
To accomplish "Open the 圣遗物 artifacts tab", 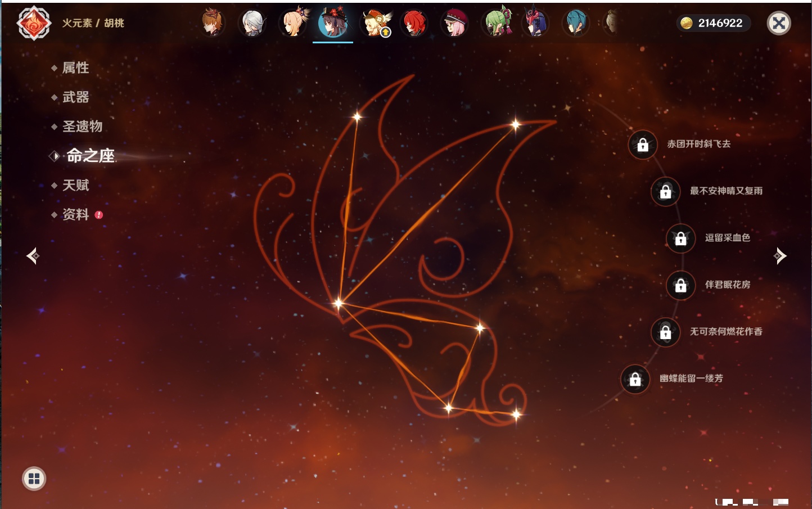I will coord(82,127).
